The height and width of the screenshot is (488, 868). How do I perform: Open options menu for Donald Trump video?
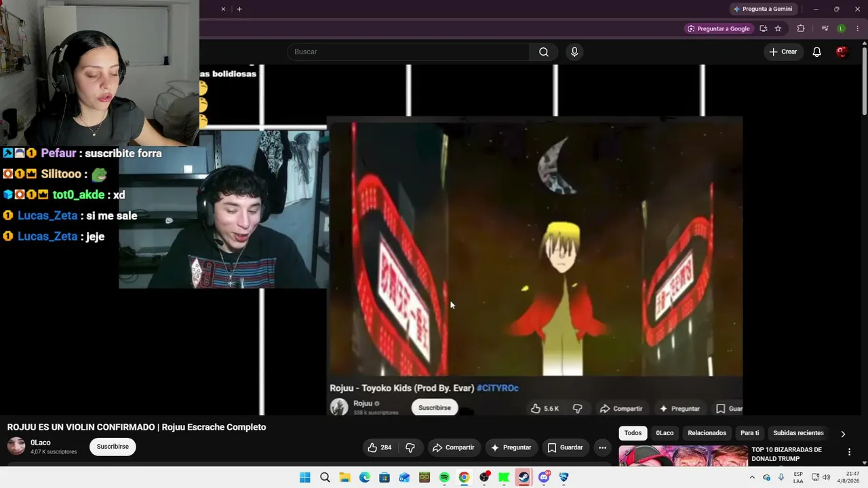pos(849,452)
